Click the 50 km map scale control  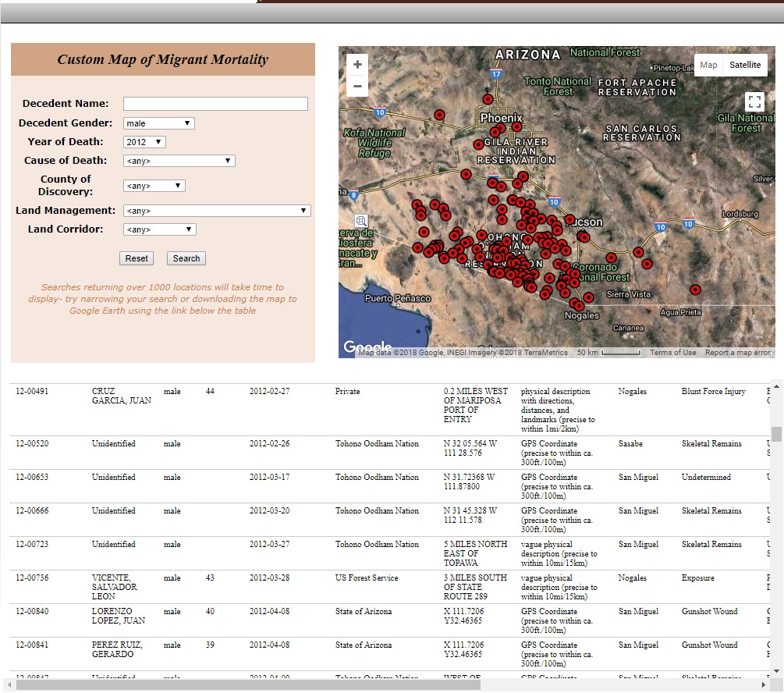pyautogui.click(x=608, y=352)
